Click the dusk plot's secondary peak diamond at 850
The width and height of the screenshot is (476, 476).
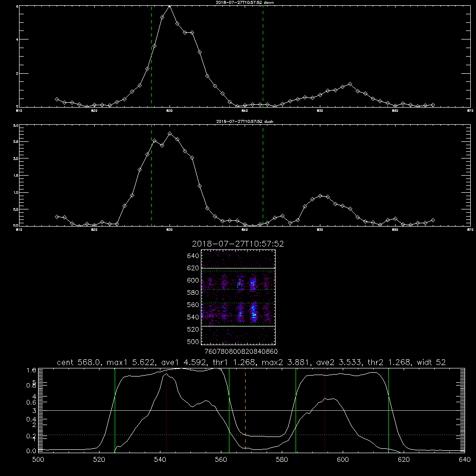pos(320,196)
